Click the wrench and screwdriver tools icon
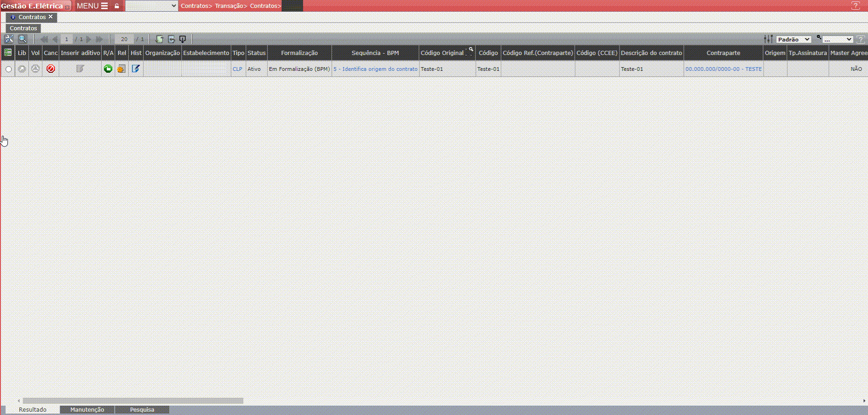The width and height of the screenshot is (868, 415). coord(9,39)
